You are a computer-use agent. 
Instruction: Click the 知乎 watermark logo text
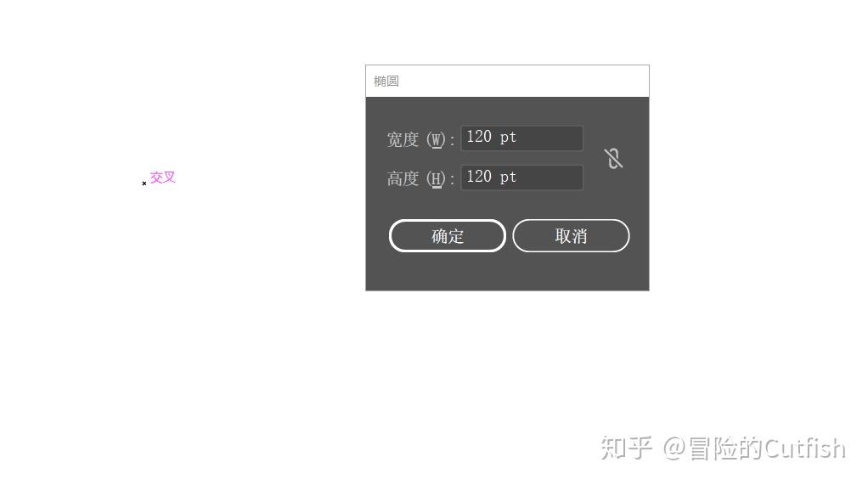pyautogui.click(x=626, y=448)
